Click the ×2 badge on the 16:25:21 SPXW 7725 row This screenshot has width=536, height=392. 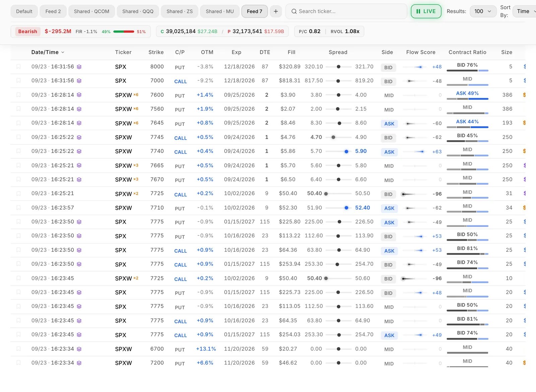(x=136, y=193)
